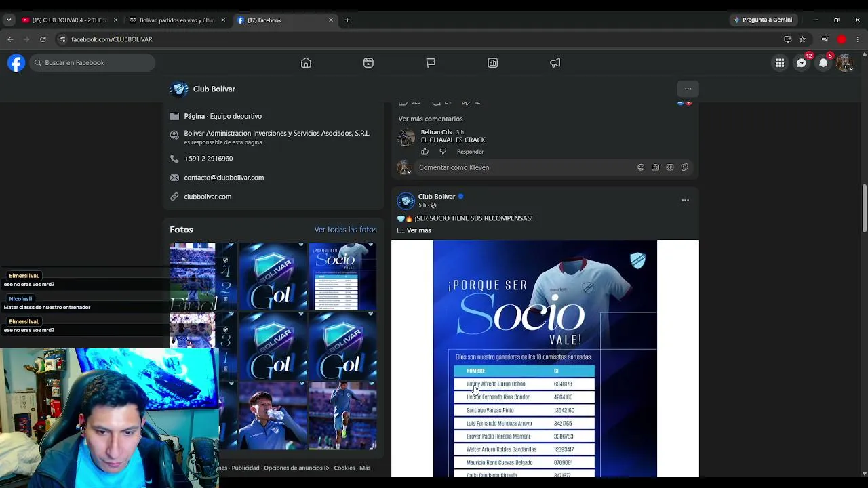
Task: Open Messenger with 12 unread chats
Action: tap(802, 63)
